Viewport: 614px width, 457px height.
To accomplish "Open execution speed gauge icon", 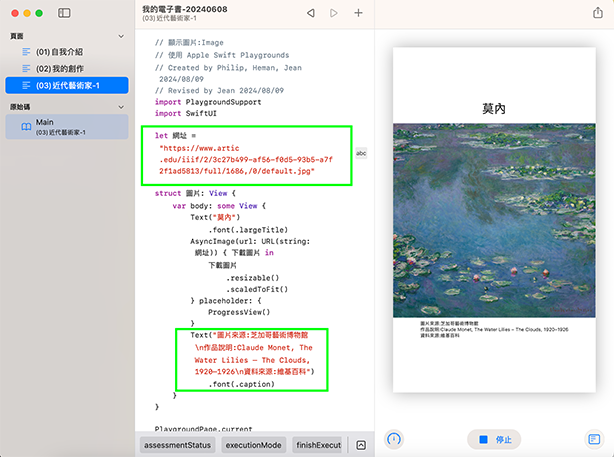I will [x=393, y=439].
